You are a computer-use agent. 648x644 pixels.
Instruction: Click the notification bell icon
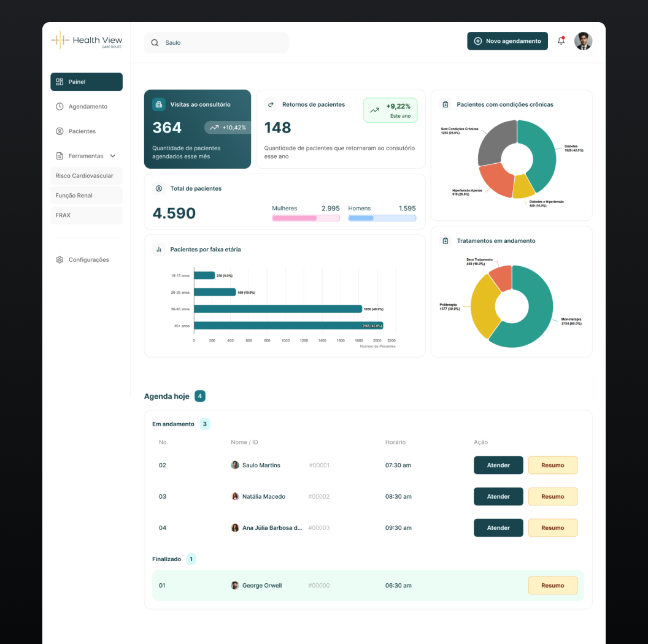point(561,41)
